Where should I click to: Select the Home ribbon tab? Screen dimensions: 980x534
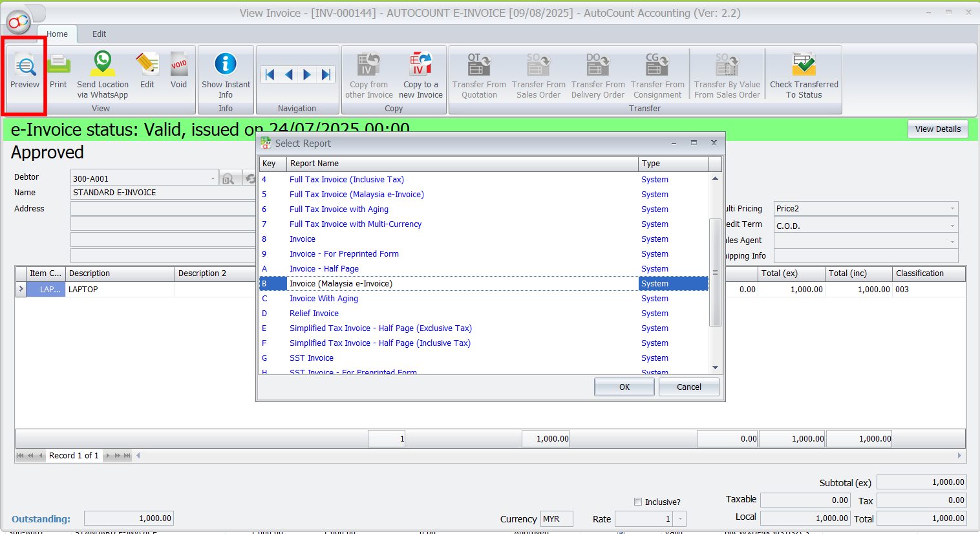(x=57, y=34)
